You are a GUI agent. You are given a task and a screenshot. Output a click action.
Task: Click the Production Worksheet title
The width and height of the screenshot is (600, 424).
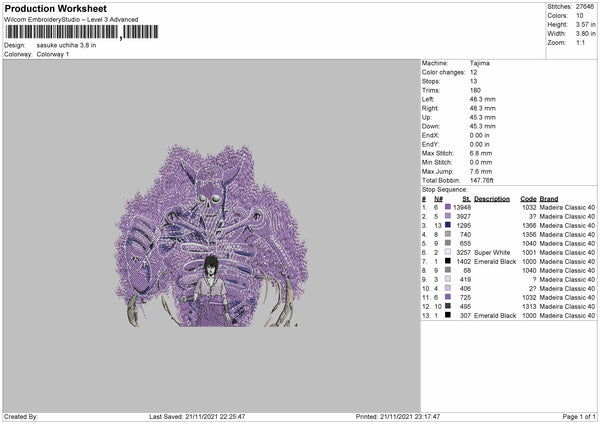pos(56,8)
